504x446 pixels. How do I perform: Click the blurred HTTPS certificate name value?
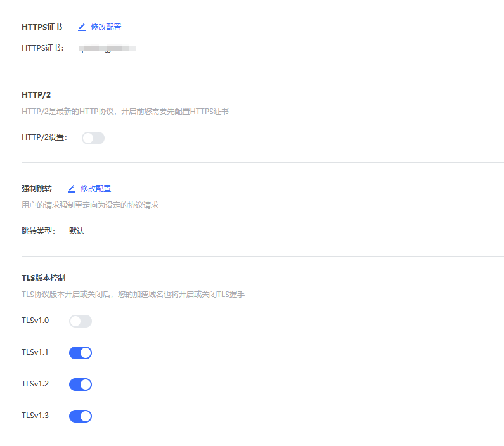coord(107,48)
